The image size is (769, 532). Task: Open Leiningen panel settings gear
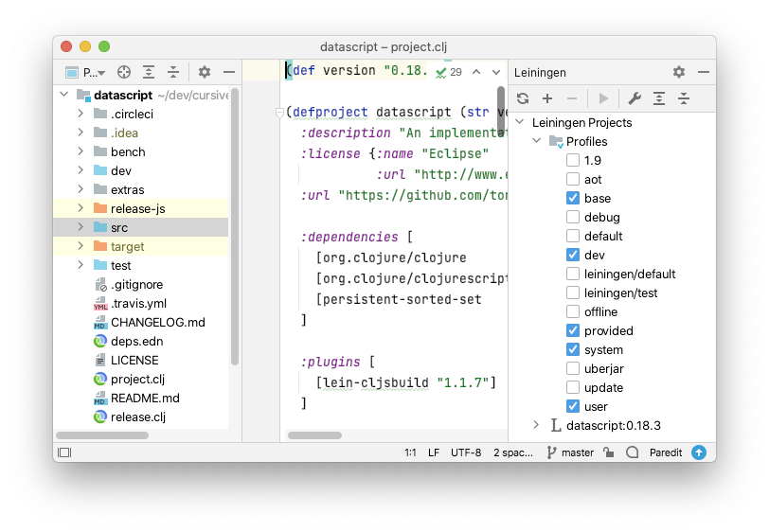[x=679, y=73]
